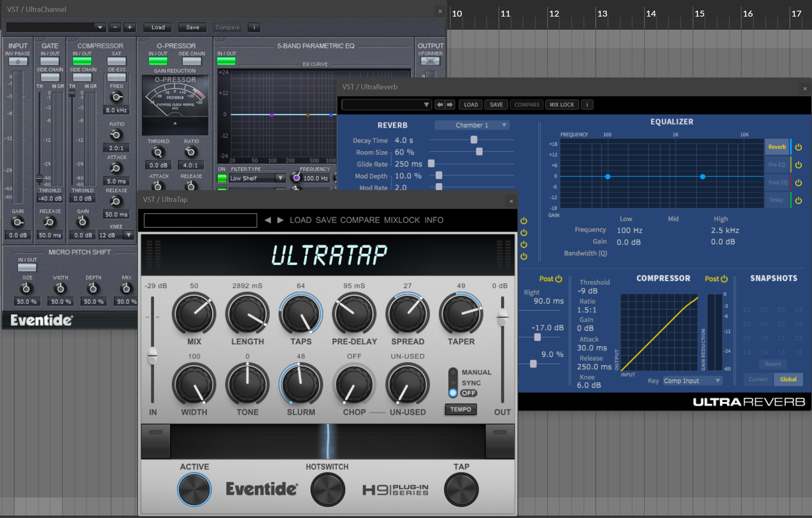Open the Key dropdown showing Comp Input
The height and width of the screenshot is (518, 812).
692,380
